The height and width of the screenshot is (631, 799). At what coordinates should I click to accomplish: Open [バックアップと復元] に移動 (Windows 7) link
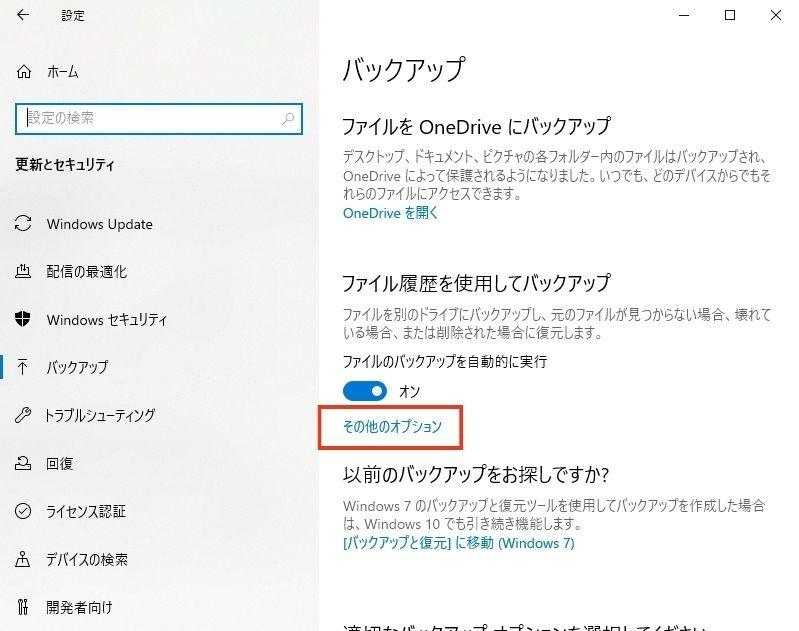[459, 543]
